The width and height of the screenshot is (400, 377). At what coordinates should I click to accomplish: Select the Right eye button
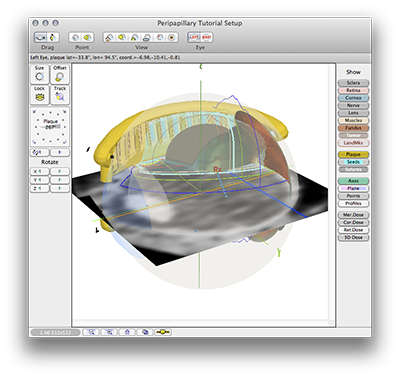click(206, 37)
